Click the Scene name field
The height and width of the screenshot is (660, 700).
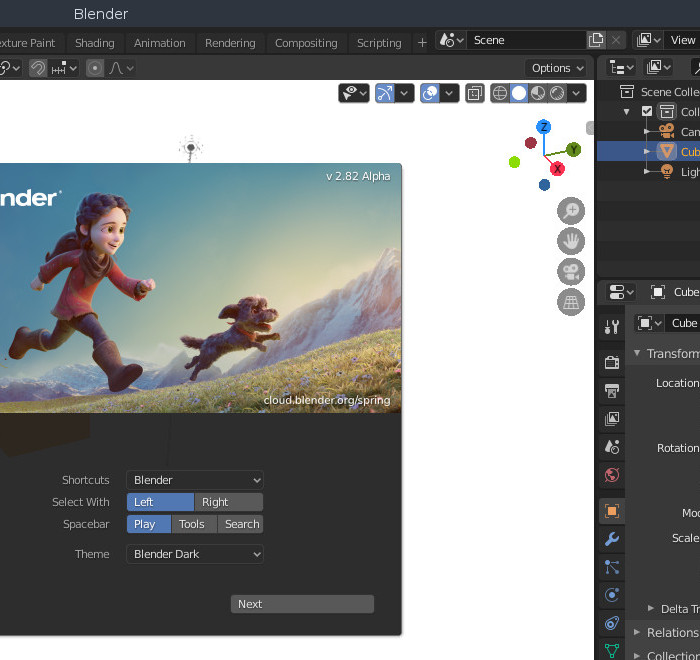(527, 40)
